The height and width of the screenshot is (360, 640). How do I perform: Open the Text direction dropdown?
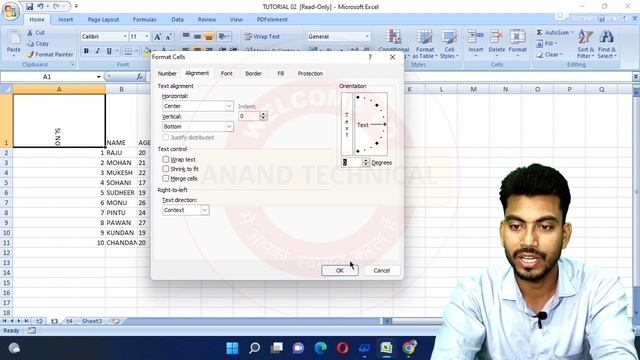(204, 210)
